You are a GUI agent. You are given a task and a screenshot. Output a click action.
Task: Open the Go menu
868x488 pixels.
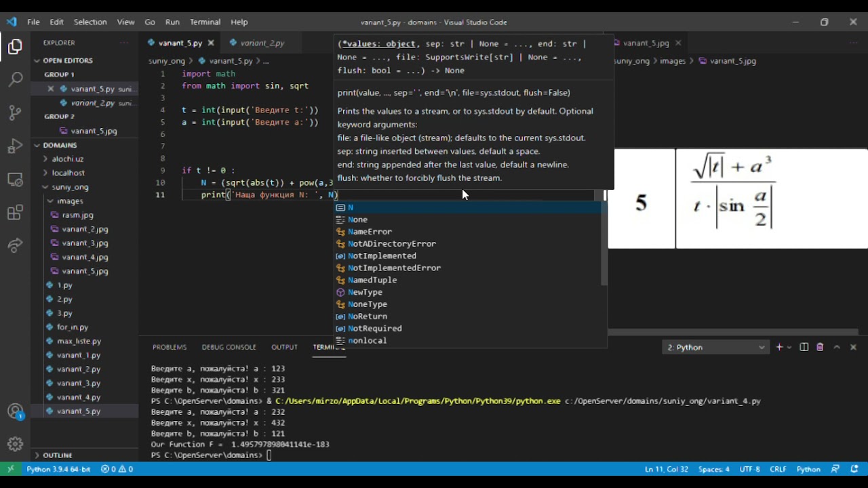[x=150, y=22]
